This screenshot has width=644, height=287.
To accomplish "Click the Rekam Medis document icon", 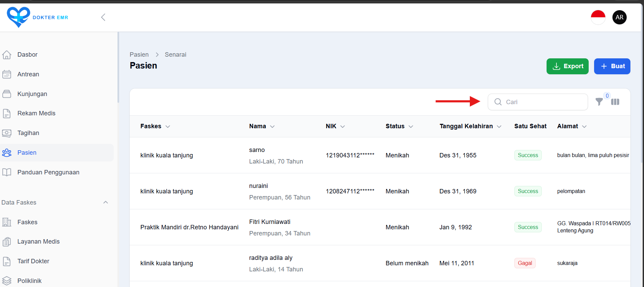I will pyautogui.click(x=7, y=113).
